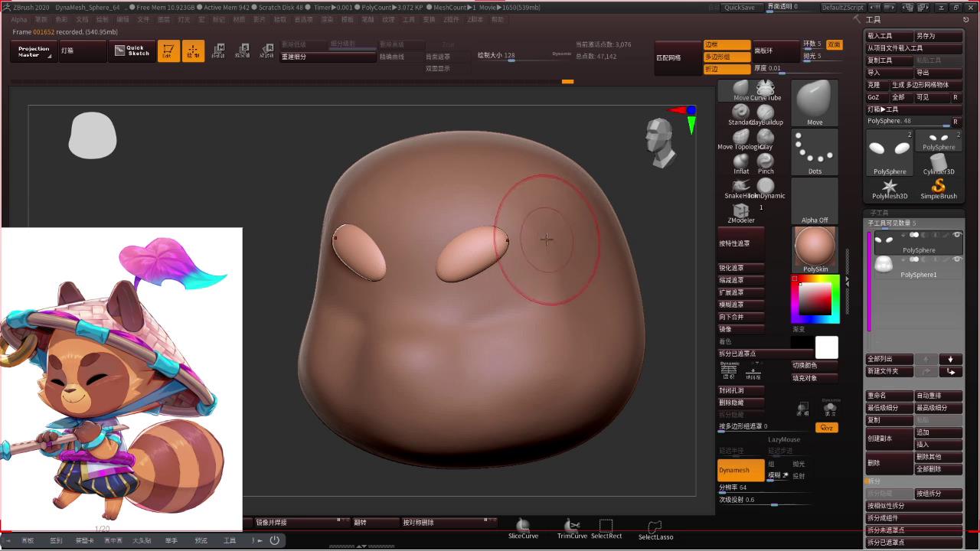This screenshot has width=980, height=551.
Task: Select the SnakeHook brush
Action: pos(741,186)
